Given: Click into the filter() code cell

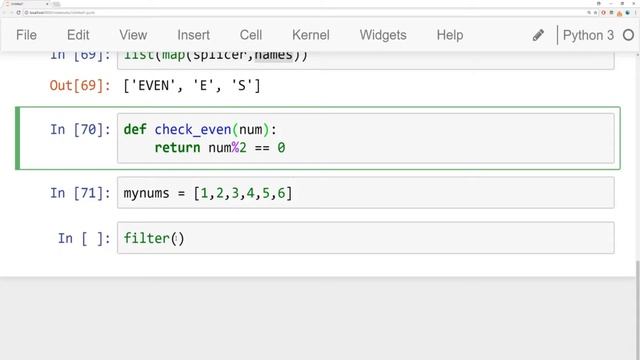Looking at the screenshot, I should [366, 238].
